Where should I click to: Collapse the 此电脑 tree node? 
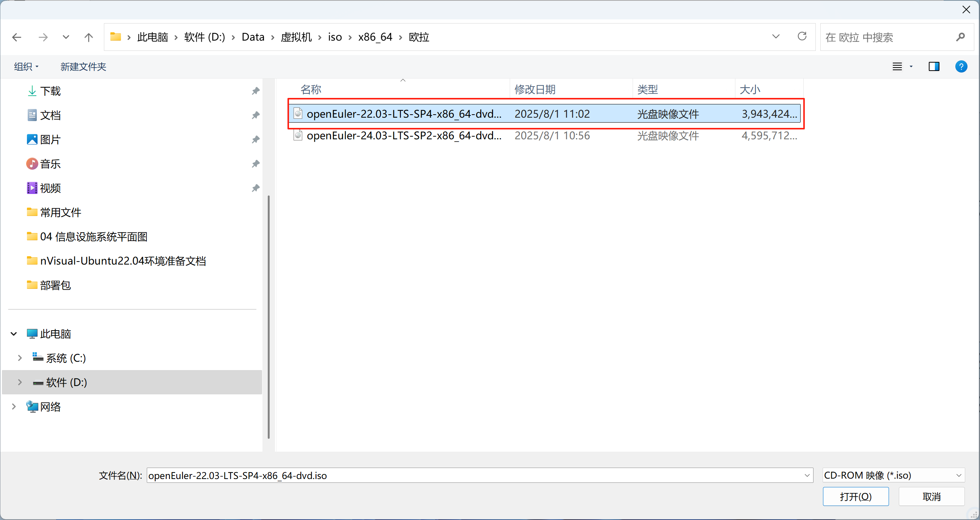(14, 334)
